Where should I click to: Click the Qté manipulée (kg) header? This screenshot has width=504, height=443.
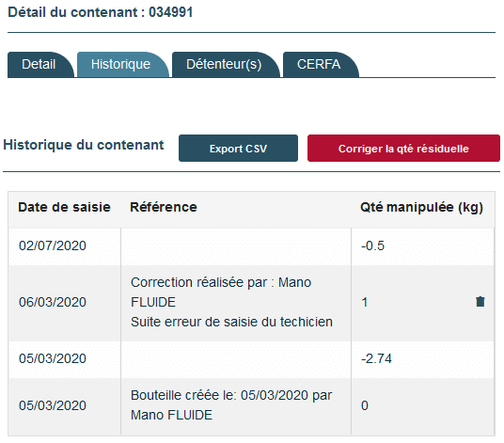421,207
